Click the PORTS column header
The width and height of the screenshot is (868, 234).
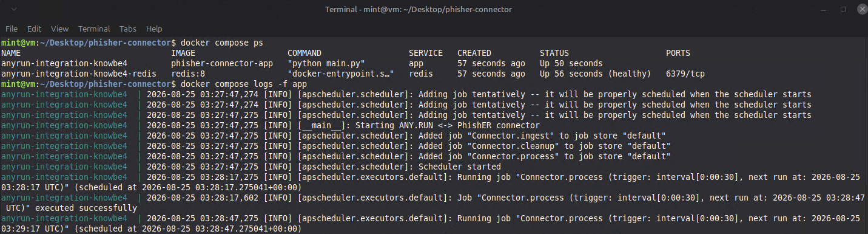678,53
